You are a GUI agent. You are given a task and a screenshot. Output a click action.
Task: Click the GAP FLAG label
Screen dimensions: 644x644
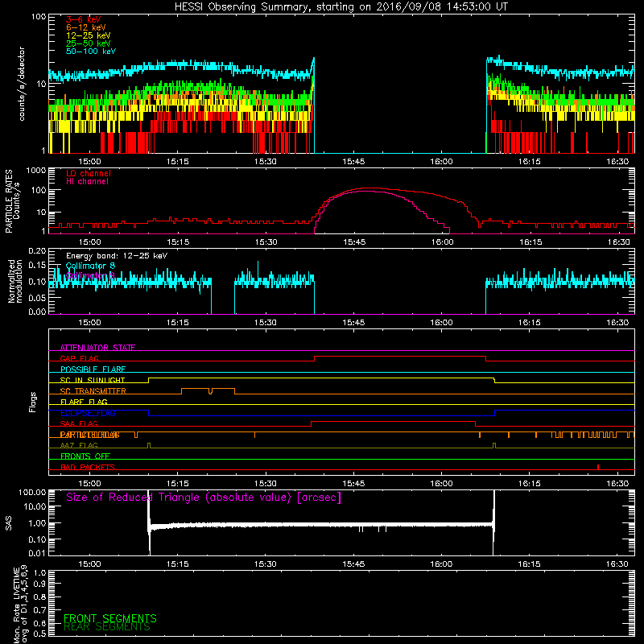point(80,358)
